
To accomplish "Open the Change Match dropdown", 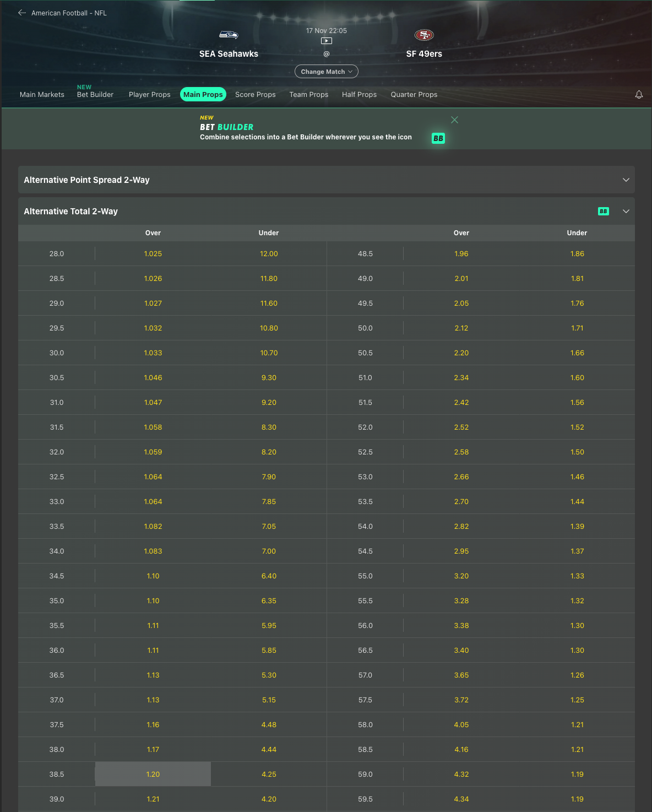I will coord(327,72).
